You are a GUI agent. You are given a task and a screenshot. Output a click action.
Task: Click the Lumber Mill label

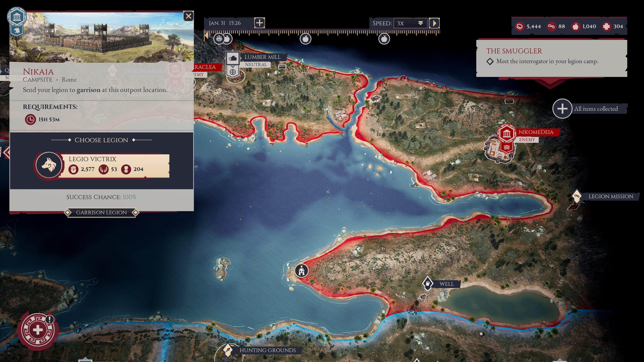click(x=262, y=57)
